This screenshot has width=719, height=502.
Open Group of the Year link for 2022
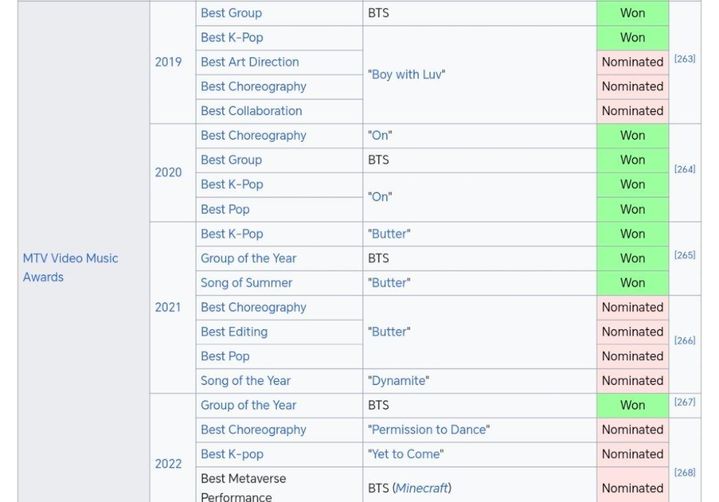click(248, 405)
